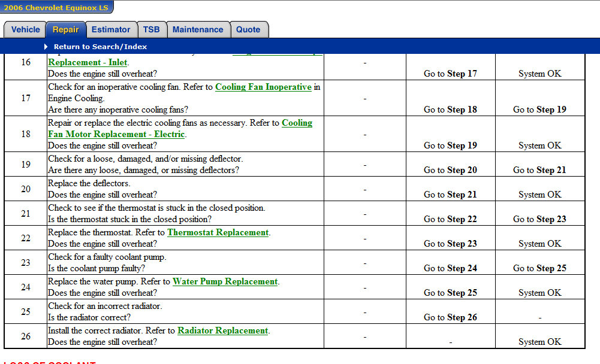Open the Thermostat Replacement link
The width and height of the screenshot is (600, 364).
click(x=218, y=232)
